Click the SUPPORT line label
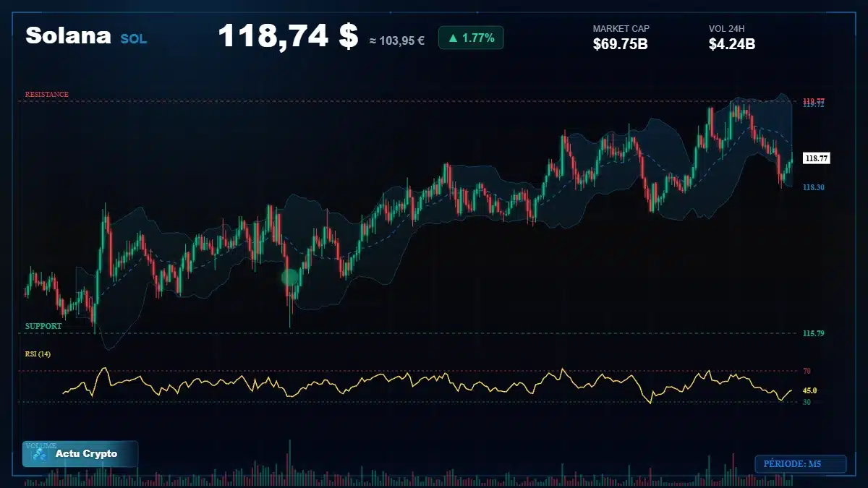Image resolution: width=868 pixels, height=488 pixels. (43, 327)
